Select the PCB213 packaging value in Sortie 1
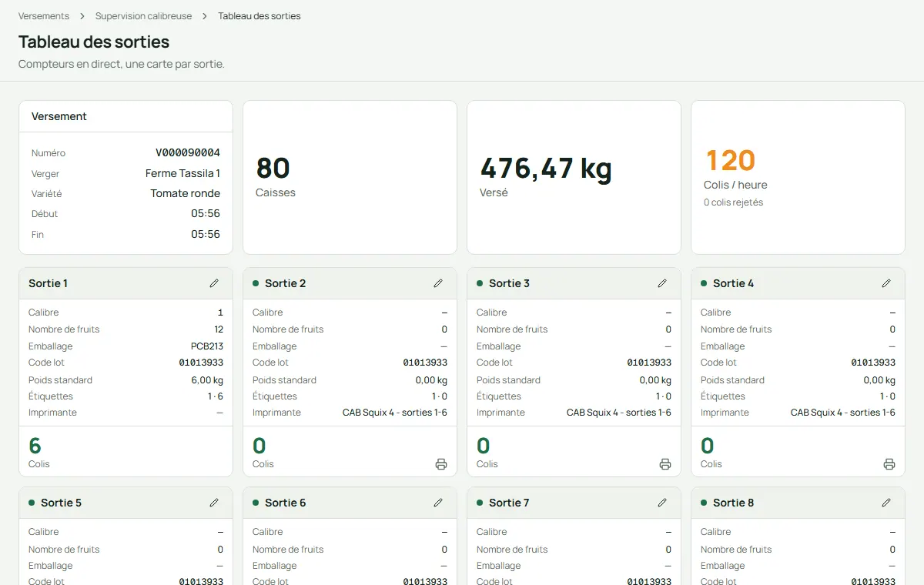Screen dimensions: 924x585 (207, 346)
